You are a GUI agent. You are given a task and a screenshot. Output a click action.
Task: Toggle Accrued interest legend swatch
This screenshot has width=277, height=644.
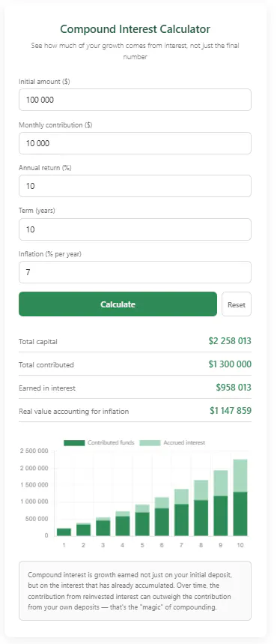coord(150,443)
